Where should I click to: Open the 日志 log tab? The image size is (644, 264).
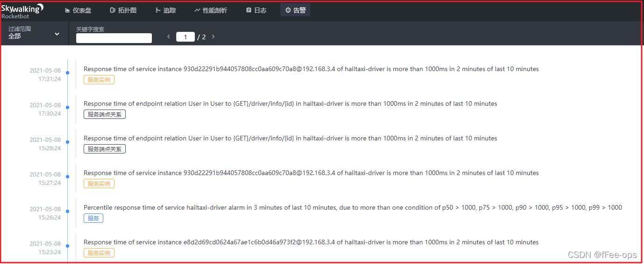(256, 10)
